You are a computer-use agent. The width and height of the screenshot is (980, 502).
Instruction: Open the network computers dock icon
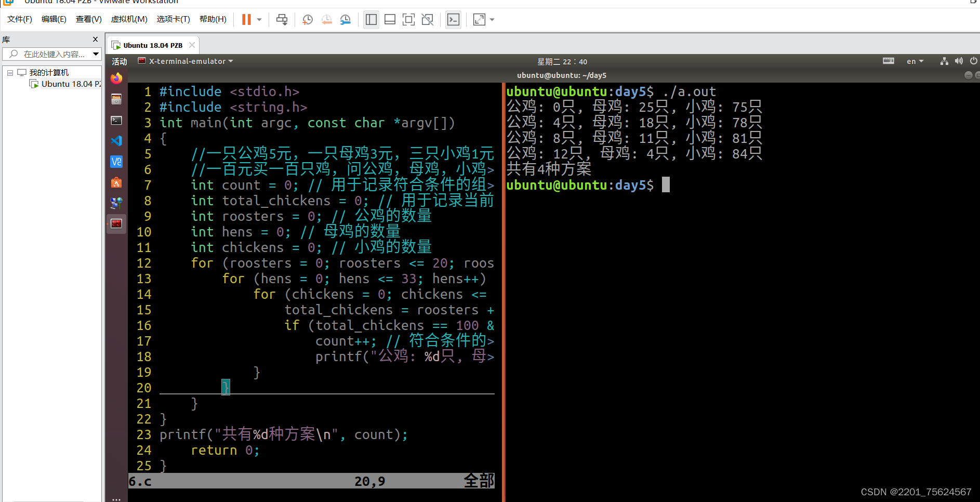[x=116, y=203]
